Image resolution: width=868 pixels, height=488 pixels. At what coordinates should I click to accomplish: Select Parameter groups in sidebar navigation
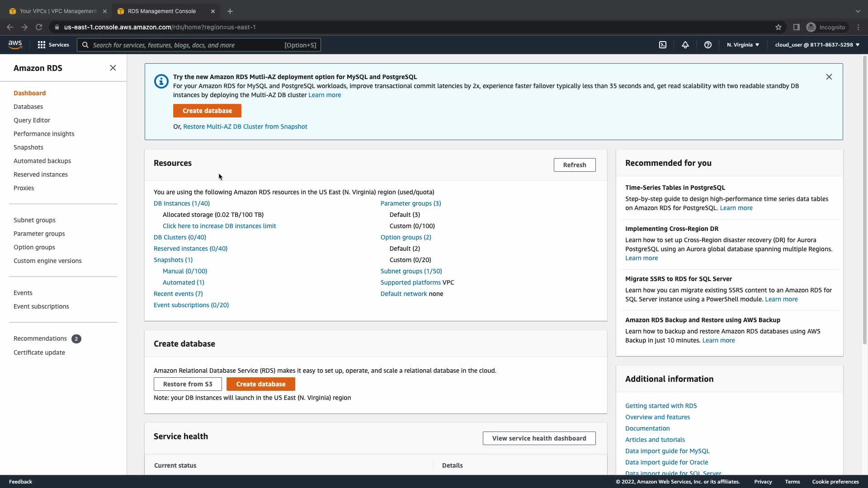(39, 234)
